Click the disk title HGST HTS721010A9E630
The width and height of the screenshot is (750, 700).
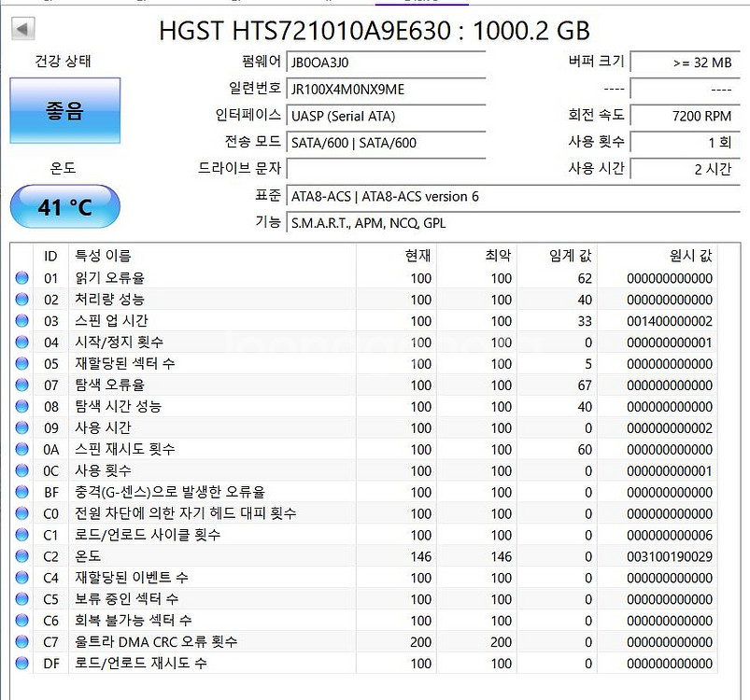click(305, 31)
